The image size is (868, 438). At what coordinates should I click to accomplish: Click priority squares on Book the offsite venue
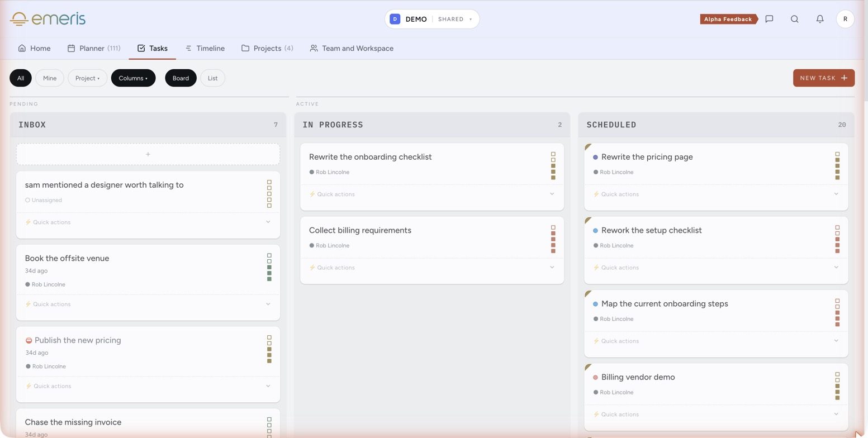(x=269, y=267)
